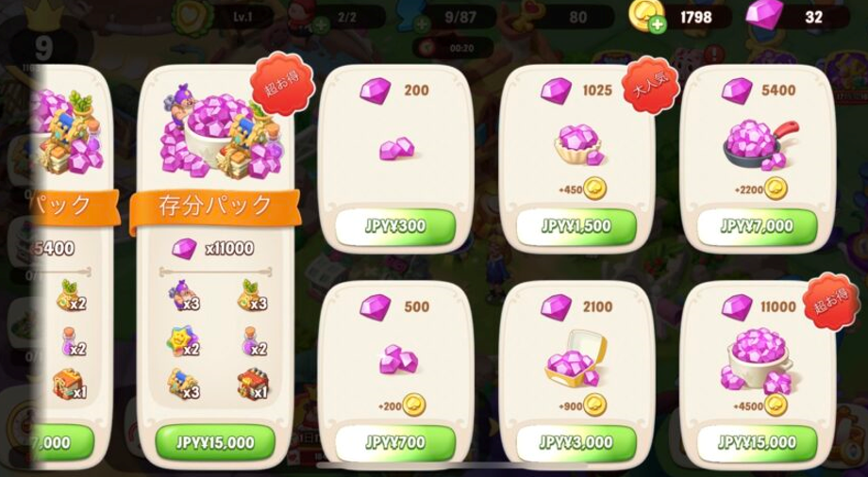Buy 500 gems for JPY¥700

point(395,442)
